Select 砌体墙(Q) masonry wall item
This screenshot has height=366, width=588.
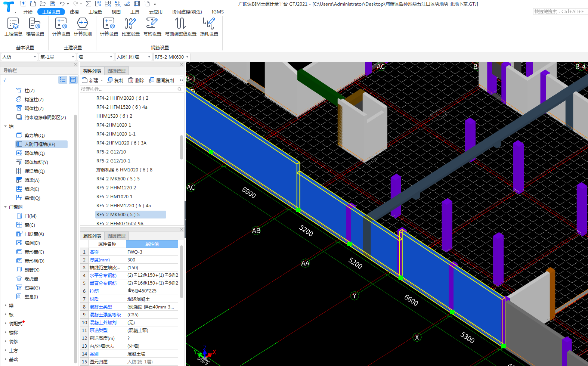pos(34,153)
